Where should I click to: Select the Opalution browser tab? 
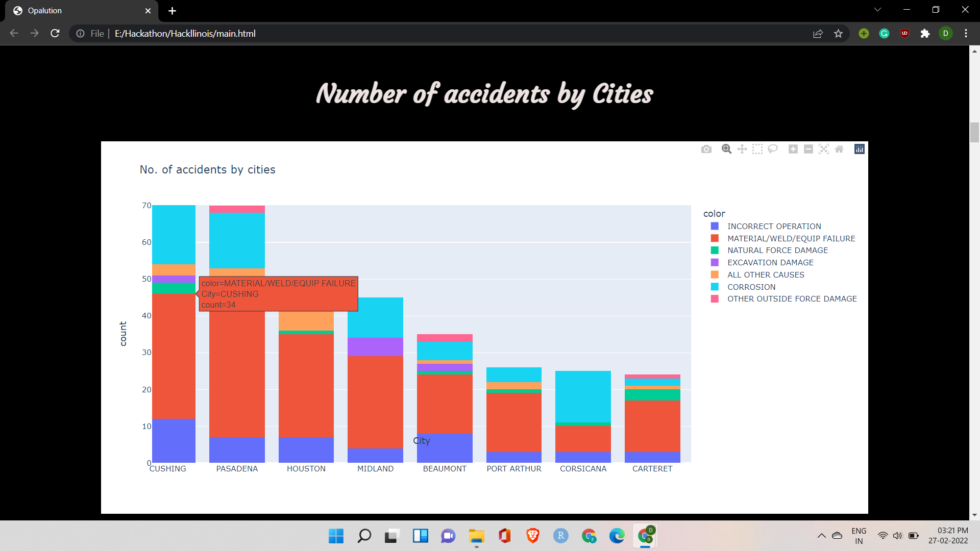click(x=77, y=11)
